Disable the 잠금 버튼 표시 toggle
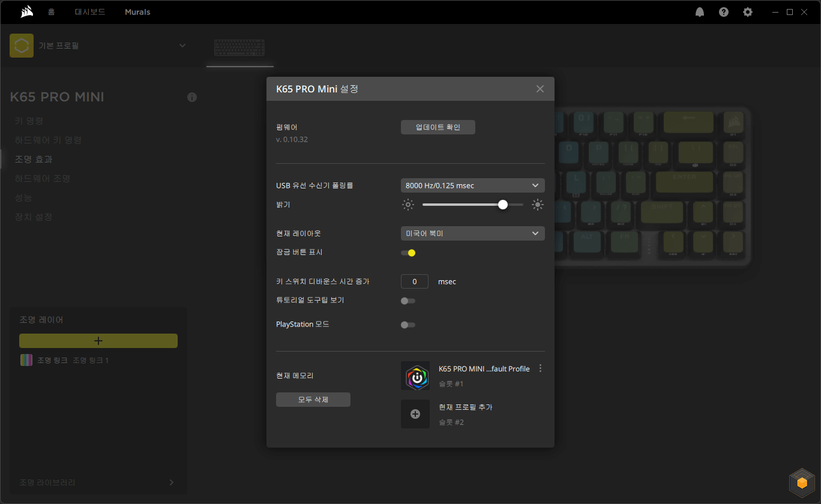 (408, 253)
